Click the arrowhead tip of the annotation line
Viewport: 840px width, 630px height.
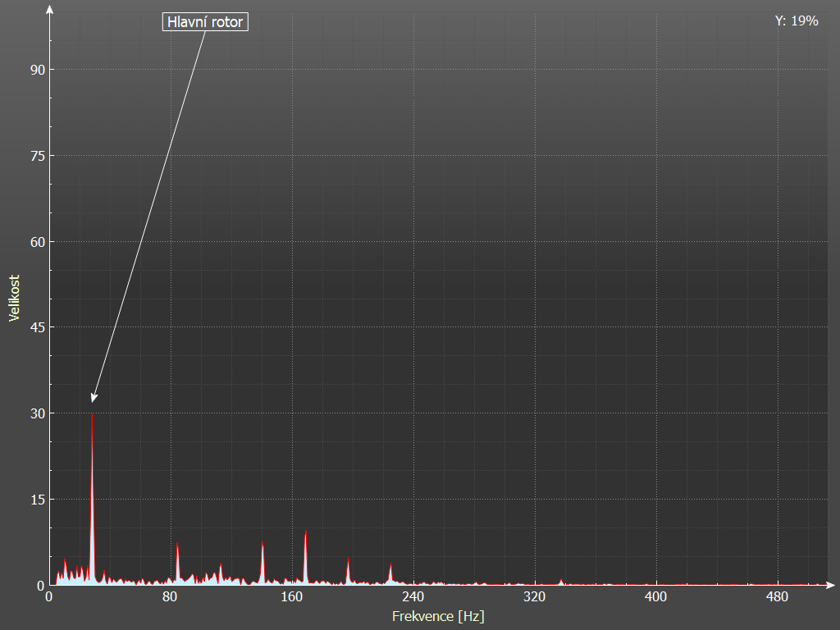(93, 401)
